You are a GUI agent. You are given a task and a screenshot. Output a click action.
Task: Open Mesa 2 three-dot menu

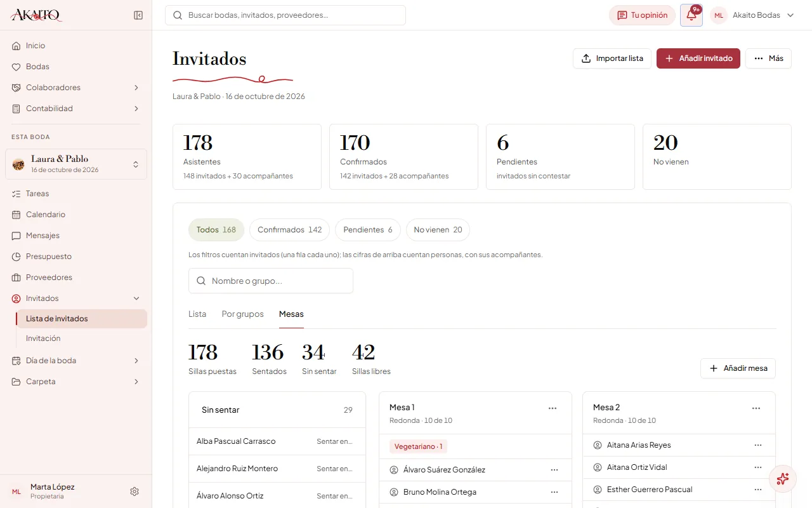[756, 408]
